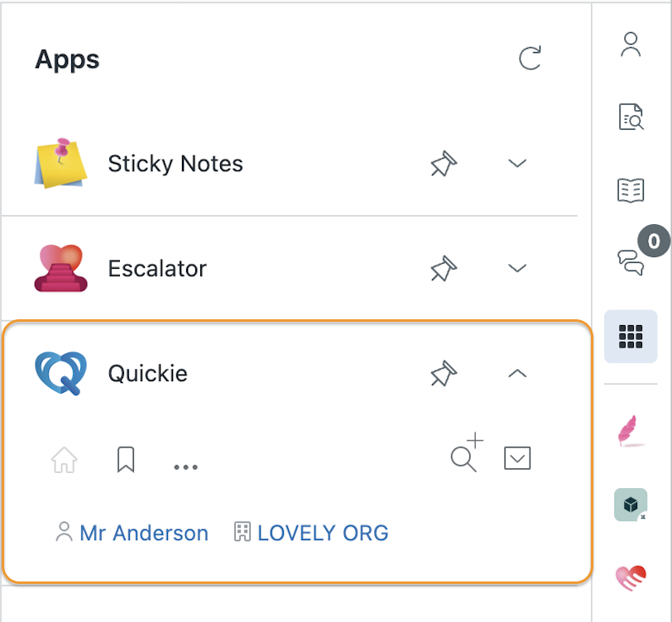Collapse the Quickie app section
672x622 pixels.
click(x=517, y=373)
